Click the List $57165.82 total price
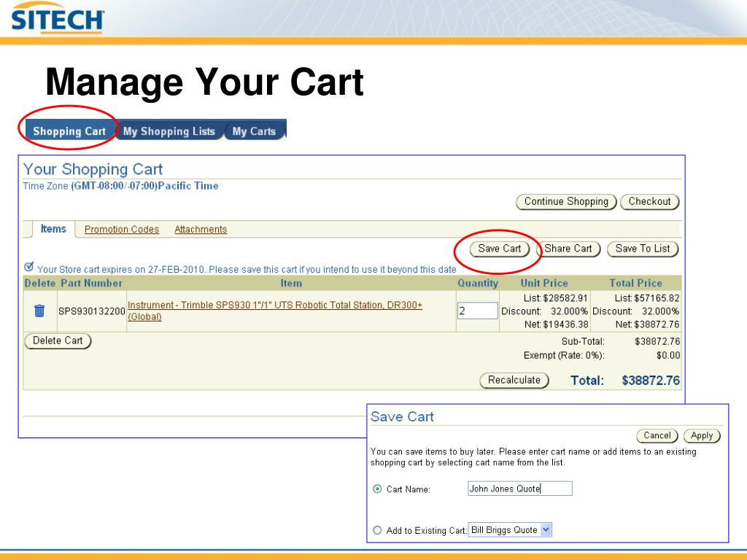Image resolution: width=747 pixels, height=560 pixels. point(646,298)
